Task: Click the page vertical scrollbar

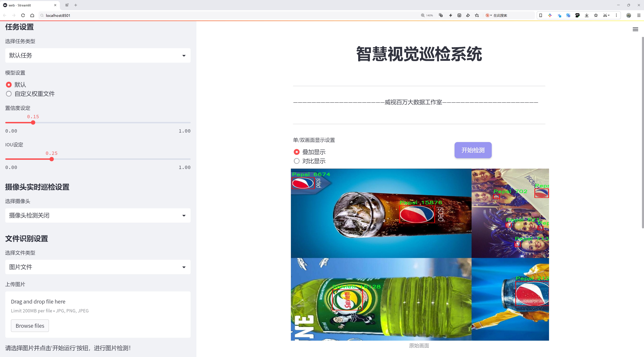Action: 642,132
